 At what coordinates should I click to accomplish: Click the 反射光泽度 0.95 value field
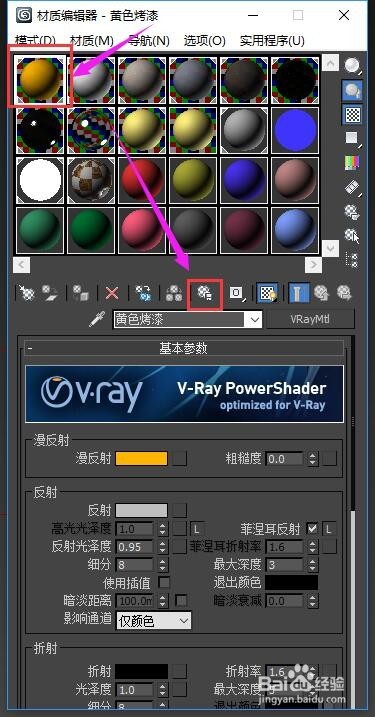135,546
